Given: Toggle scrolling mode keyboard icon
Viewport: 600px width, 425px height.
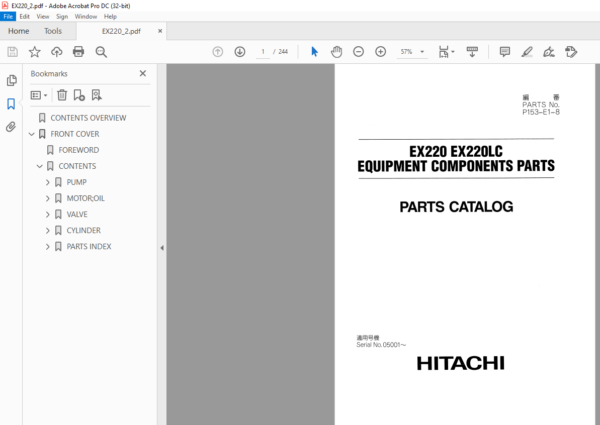Looking at the screenshot, I should (x=472, y=52).
